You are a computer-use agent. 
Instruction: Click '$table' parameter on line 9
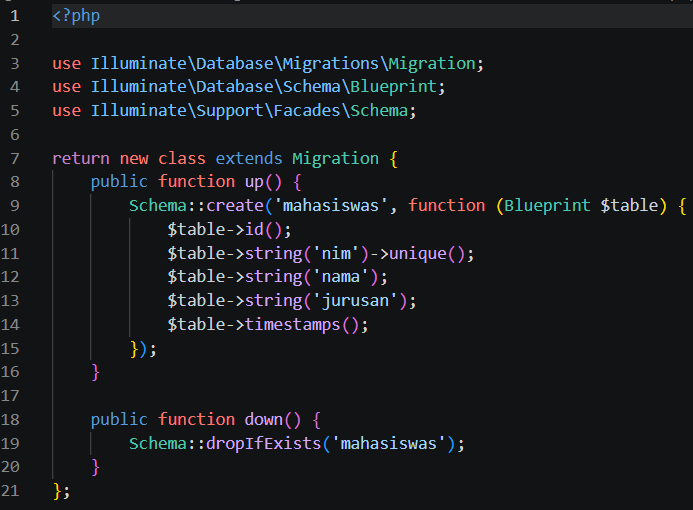629,206
